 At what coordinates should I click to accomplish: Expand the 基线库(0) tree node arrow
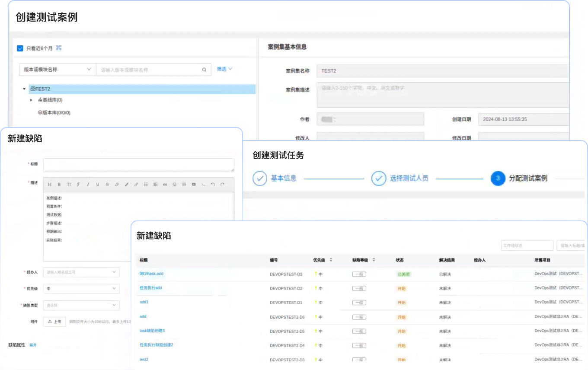point(31,100)
